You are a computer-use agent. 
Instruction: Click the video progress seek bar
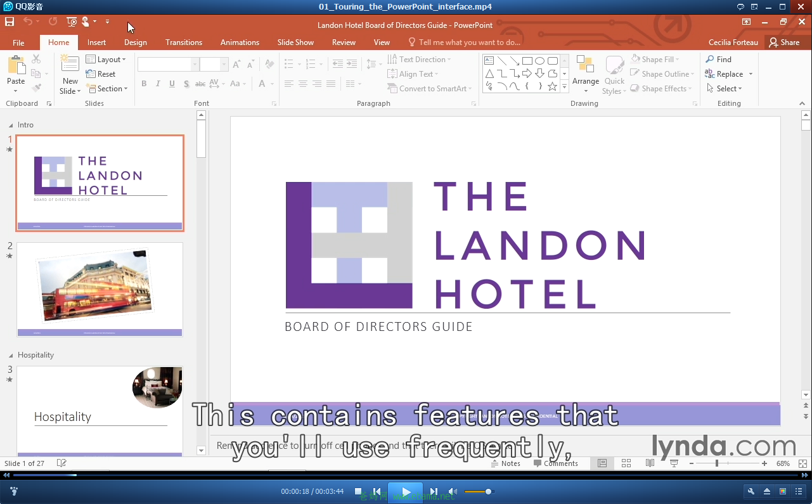[x=406, y=474]
